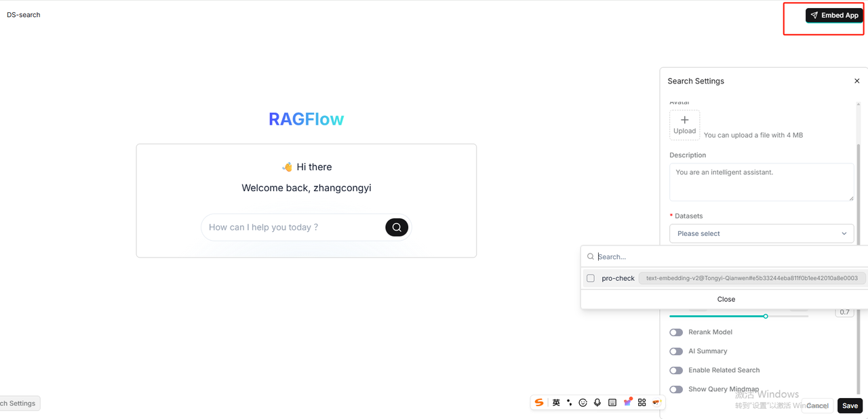The width and height of the screenshot is (868, 419).
Task: Focus the dataset Search field
Action: (726, 257)
